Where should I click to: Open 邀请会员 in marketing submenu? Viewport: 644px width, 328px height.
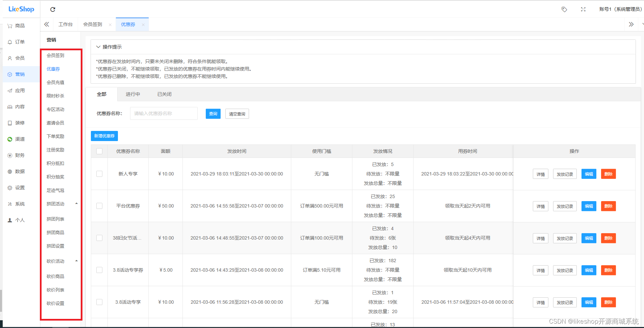55,123
